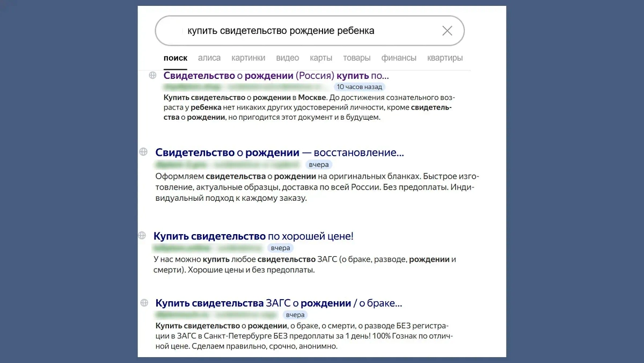Image resolution: width=644 pixels, height=363 pixels.
Task: Clear the search query using the X icon
Action: (447, 31)
